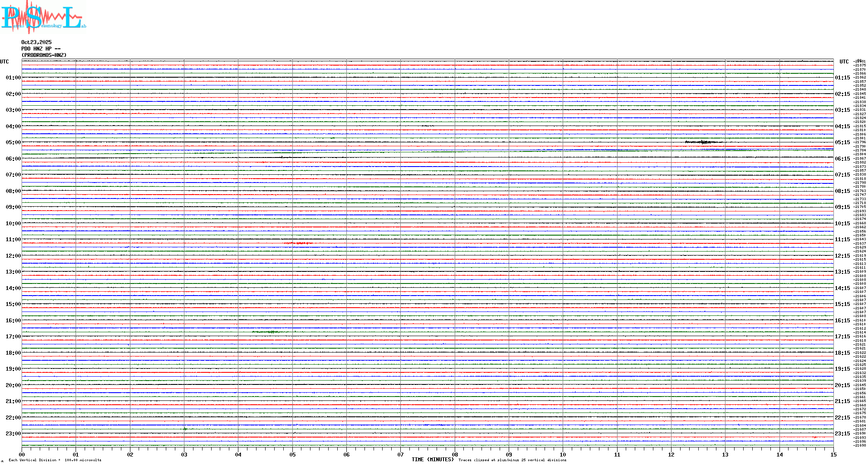Click the PRODROMOS-HNZ station name text

[44, 55]
